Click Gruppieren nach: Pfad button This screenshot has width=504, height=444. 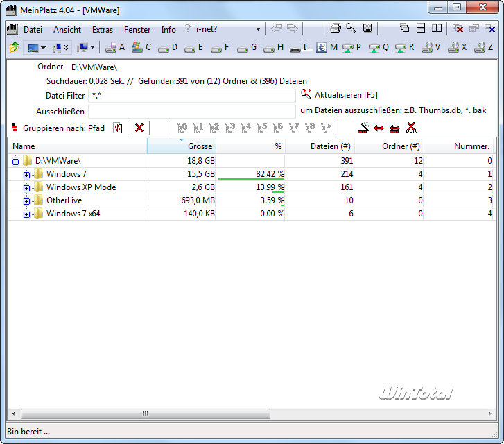(x=58, y=128)
